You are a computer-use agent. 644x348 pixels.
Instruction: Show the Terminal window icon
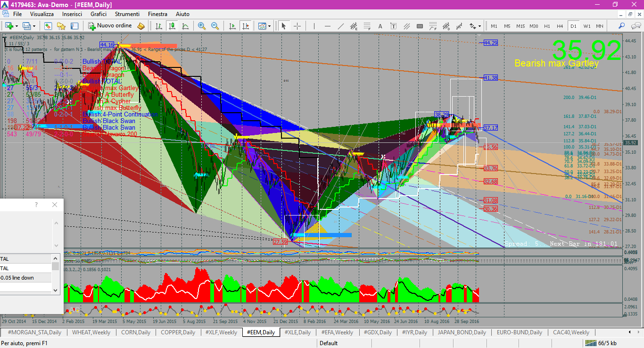point(74,26)
